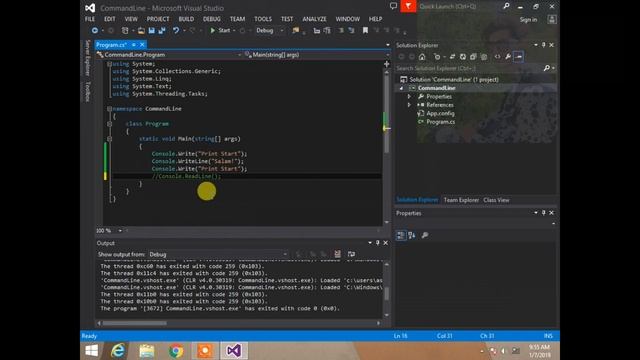
Task: Click the Navigate Backward toolbar icon
Action: pyautogui.click(x=95, y=31)
